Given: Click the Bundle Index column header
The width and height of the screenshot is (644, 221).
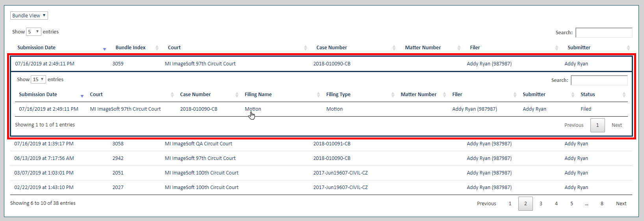Looking at the screenshot, I should [130, 48].
